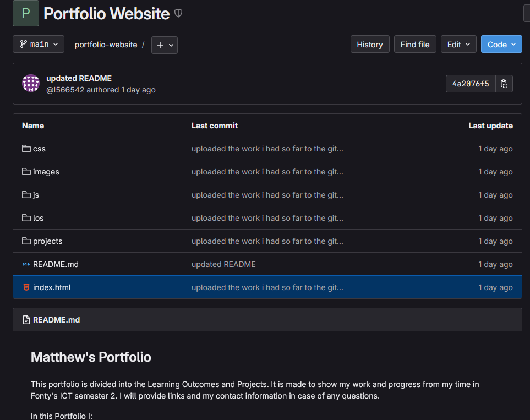Click the css folder icon
Screen dimensions: 530x420
(26, 148)
